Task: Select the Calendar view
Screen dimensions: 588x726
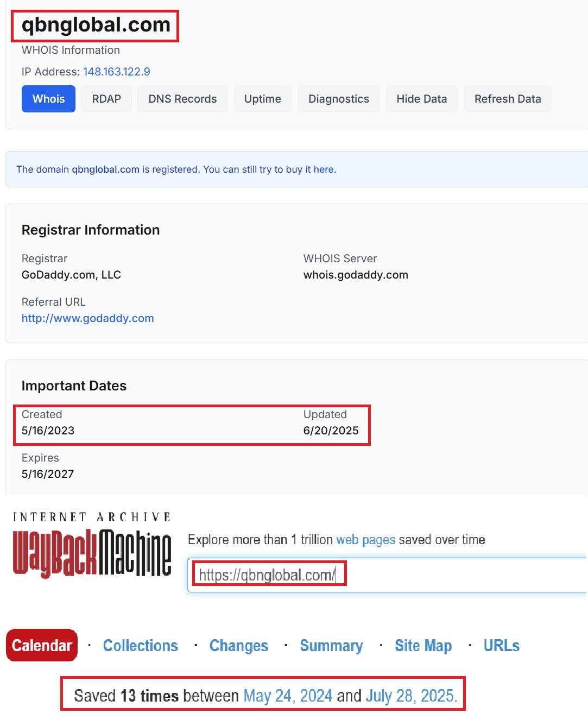Action: pyautogui.click(x=41, y=645)
